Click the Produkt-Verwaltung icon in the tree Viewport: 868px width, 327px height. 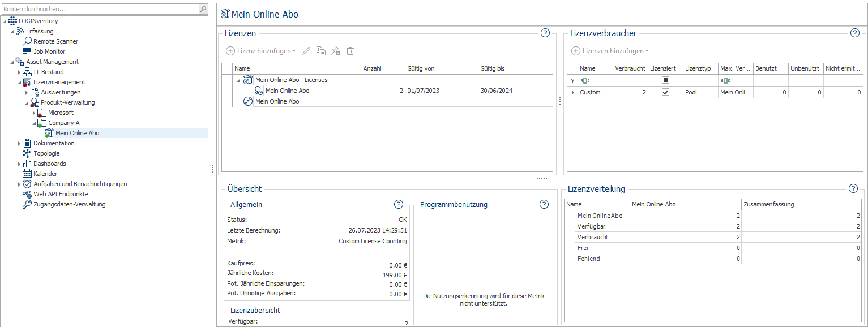pyautogui.click(x=35, y=102)
